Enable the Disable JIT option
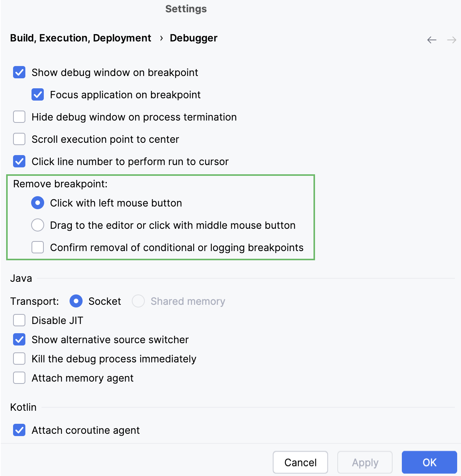This screenshot has height=476, width=461. [19, 320]
